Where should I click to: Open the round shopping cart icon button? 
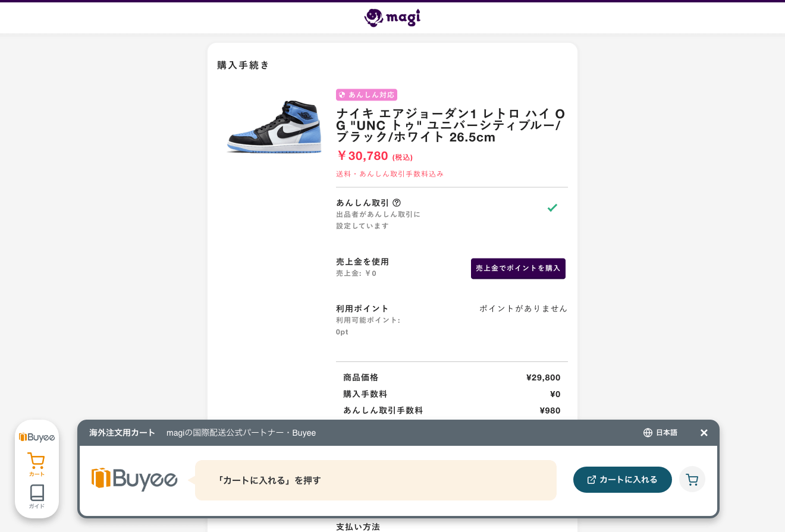point(692,480)
